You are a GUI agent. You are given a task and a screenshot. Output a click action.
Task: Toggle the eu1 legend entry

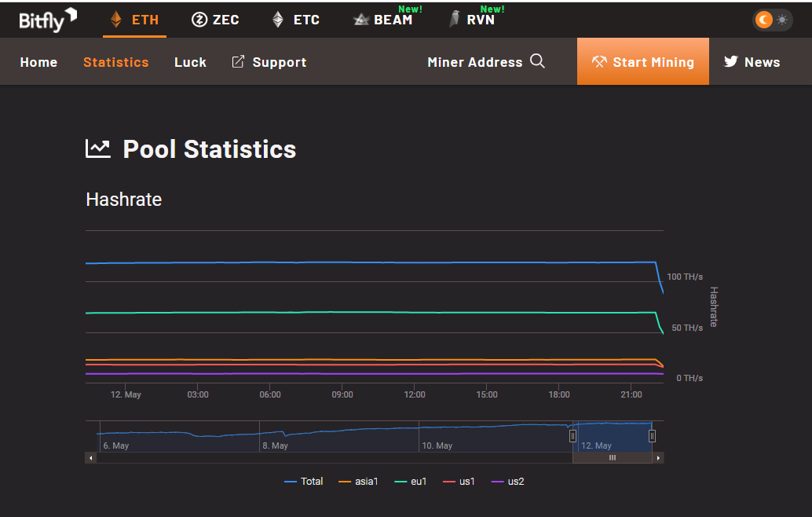coord(411,481)
